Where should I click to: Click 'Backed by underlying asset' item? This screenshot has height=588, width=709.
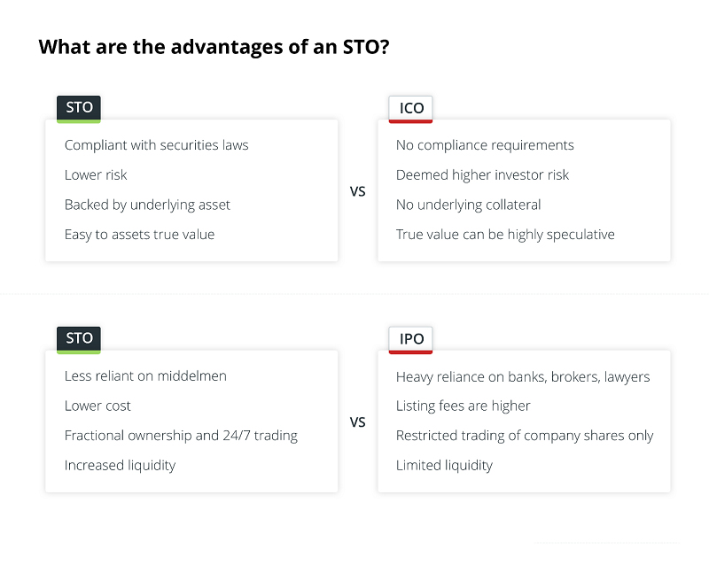(147, 205)
